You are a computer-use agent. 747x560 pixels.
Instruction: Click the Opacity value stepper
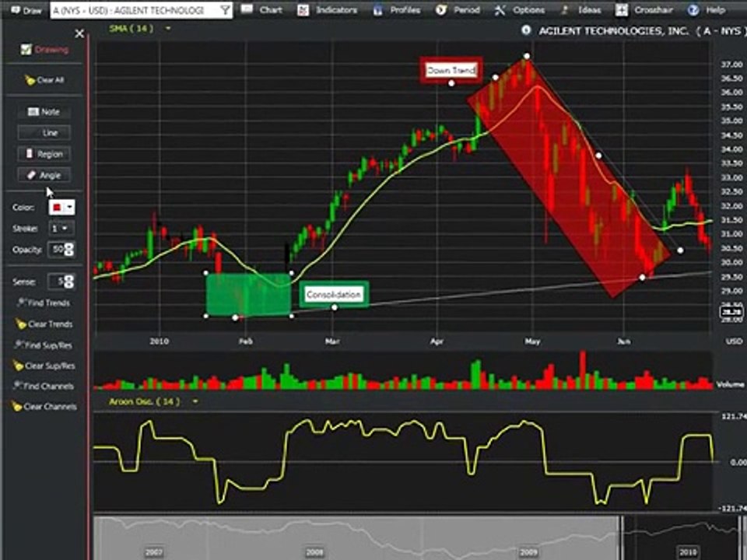point(69,249)
